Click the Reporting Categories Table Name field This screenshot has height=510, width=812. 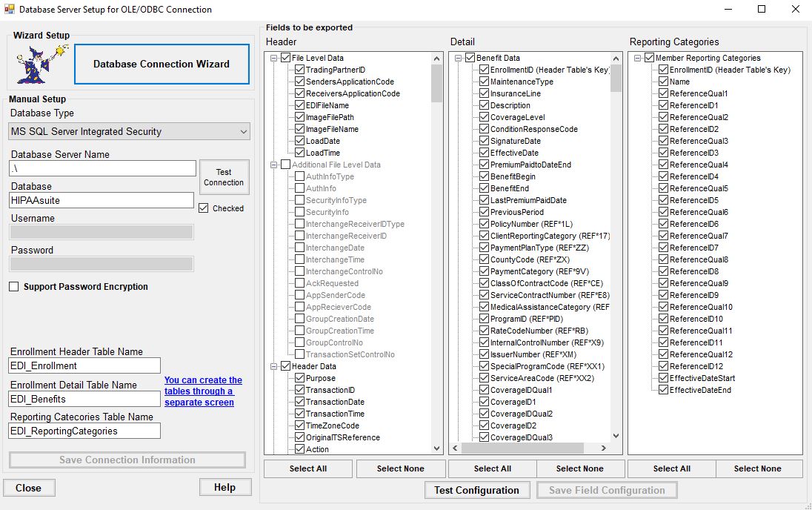pos(84,431)
